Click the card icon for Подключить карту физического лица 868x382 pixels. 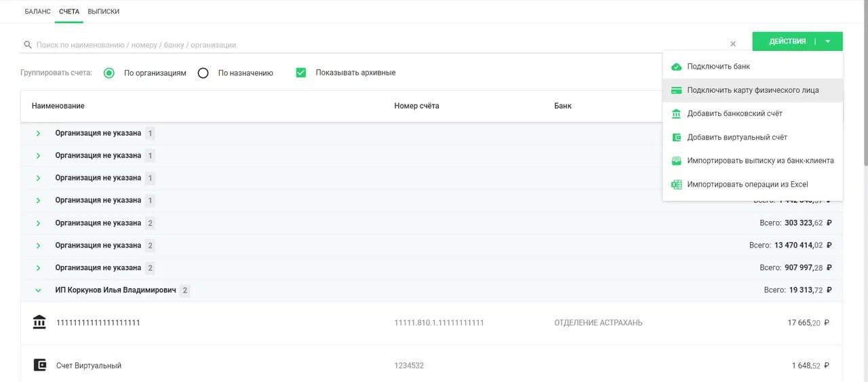coord(676,90)
